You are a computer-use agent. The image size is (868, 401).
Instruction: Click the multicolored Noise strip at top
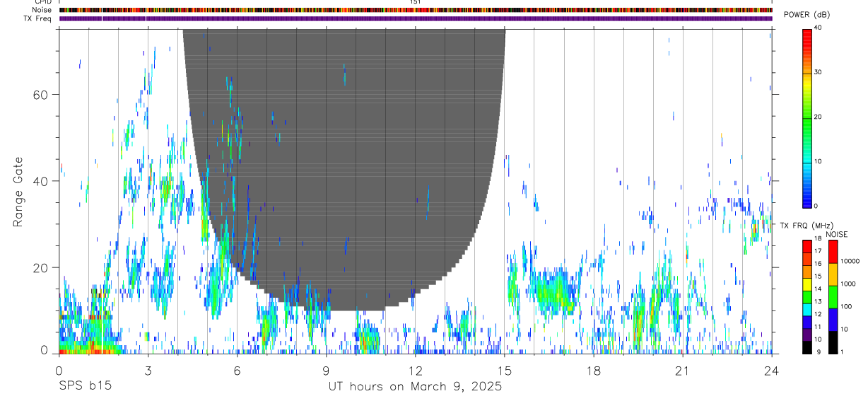(416, 11)
